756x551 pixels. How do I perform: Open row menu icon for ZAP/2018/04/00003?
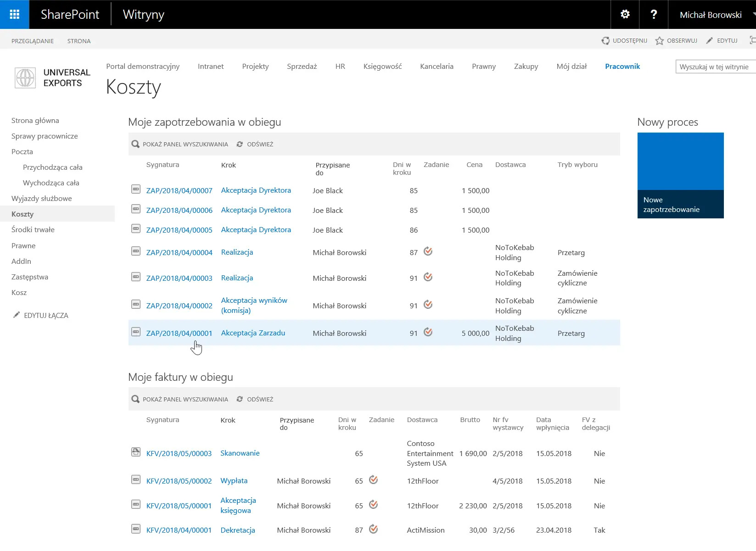click(136, 277)
